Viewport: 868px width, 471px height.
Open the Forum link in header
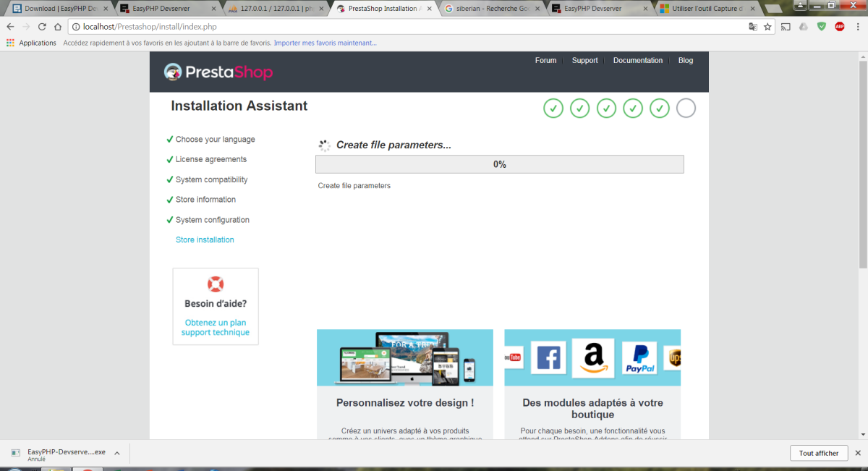click(545, 61)
